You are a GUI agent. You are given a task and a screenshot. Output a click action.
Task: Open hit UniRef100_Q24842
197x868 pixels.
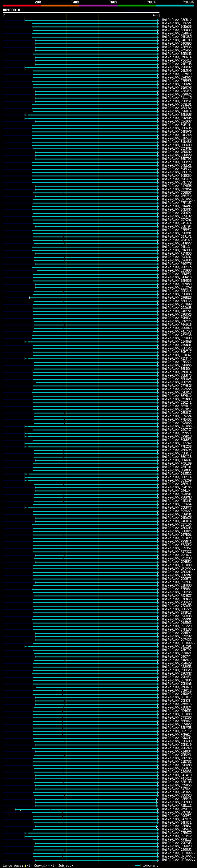176,33
